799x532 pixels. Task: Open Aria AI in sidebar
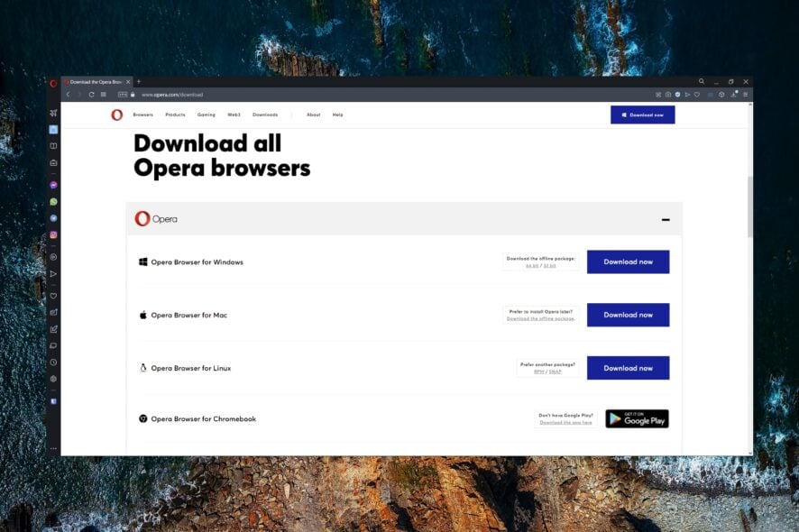pyautogui.click(x=53, y=113)
